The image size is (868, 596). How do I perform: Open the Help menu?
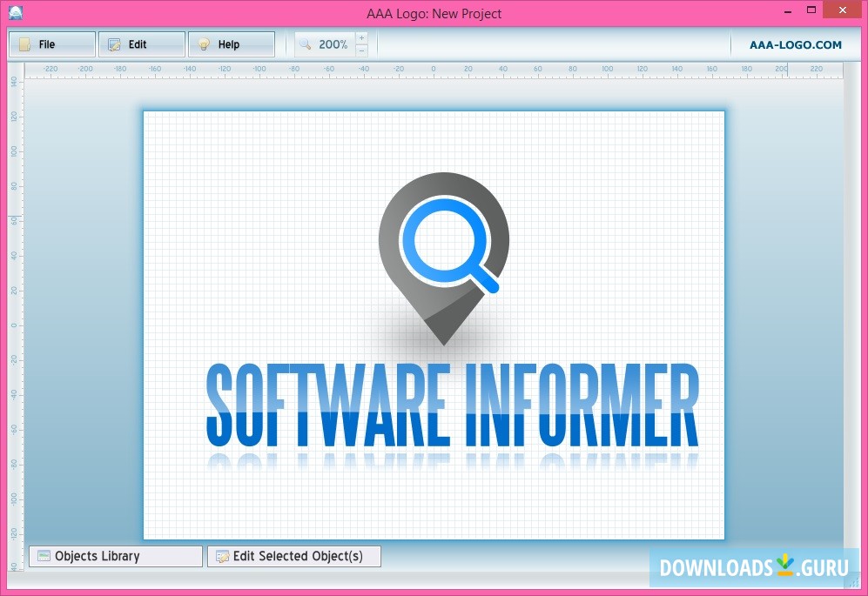tap(231, 44)
